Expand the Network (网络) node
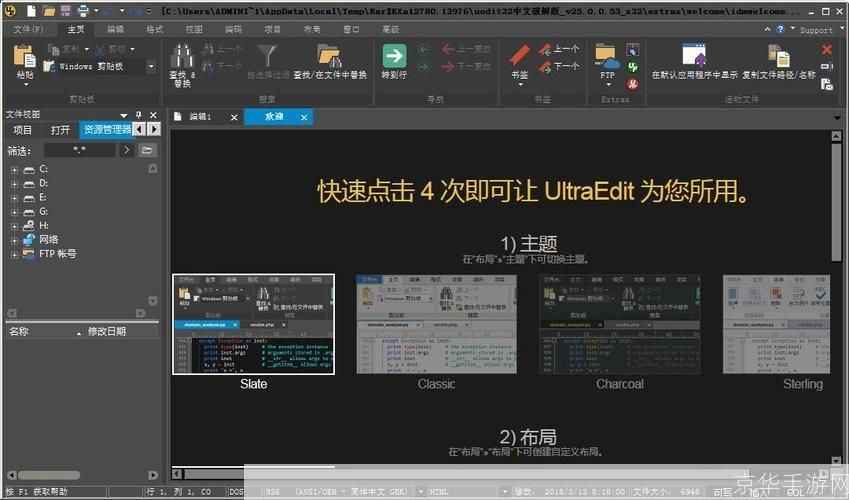The image size is (849, 500). pyautogui.click(x=14, y=240)
